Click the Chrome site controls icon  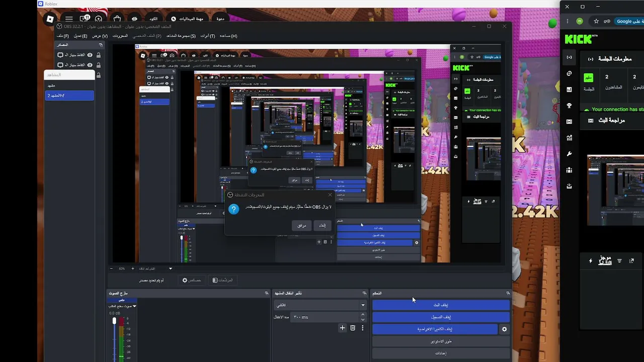(607, 21)
